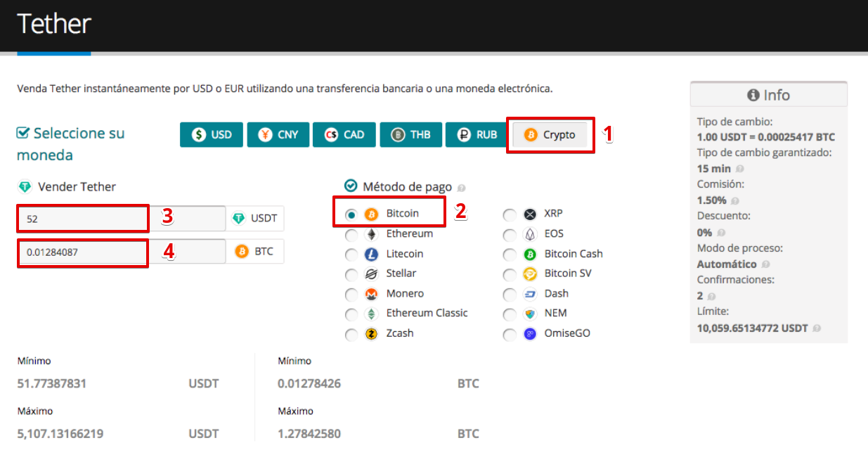This screenshot has width=868, height=457.
Task: Select the USD currency button
Action: point(211,134)
